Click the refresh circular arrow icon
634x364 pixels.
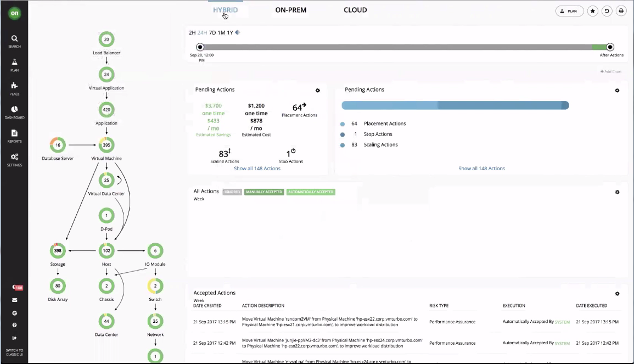[607, 11]
